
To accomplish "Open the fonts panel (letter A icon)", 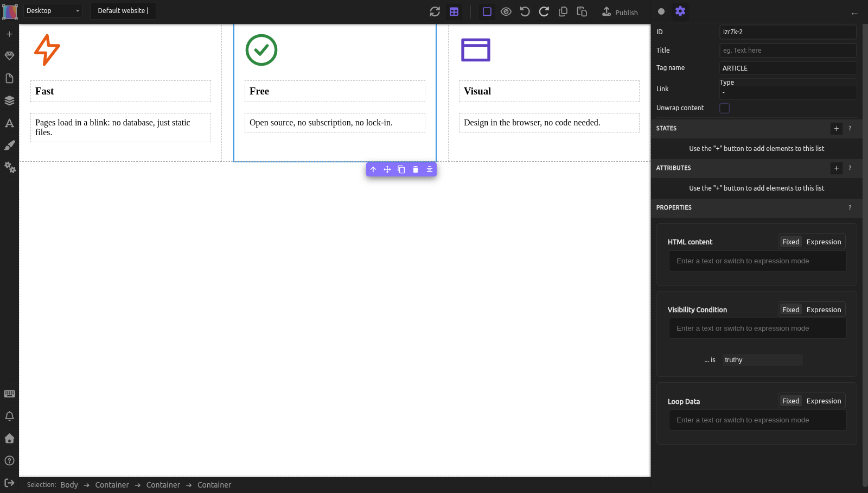I will pyautogui.click(x=9, y=123).
